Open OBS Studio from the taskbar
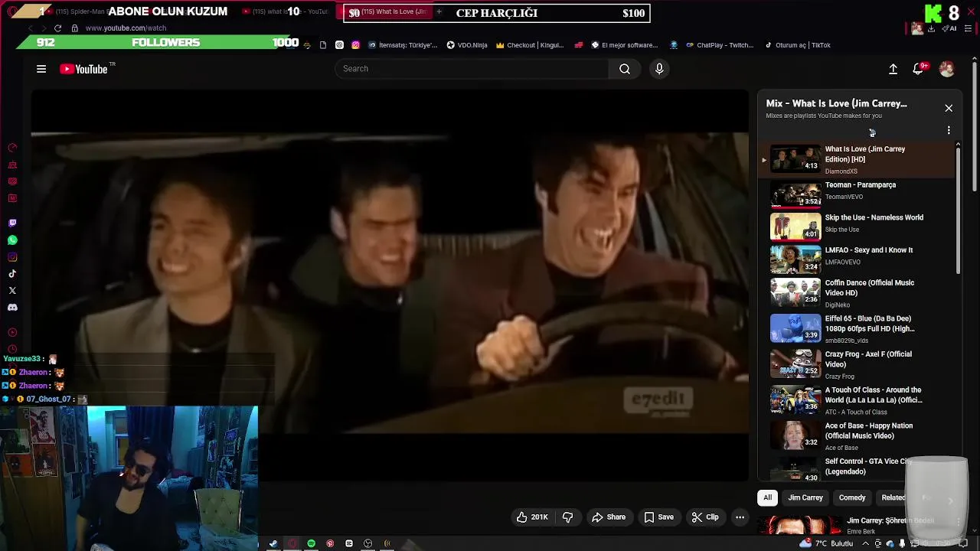This screenshot has width=980, height=551. [367, 544]
